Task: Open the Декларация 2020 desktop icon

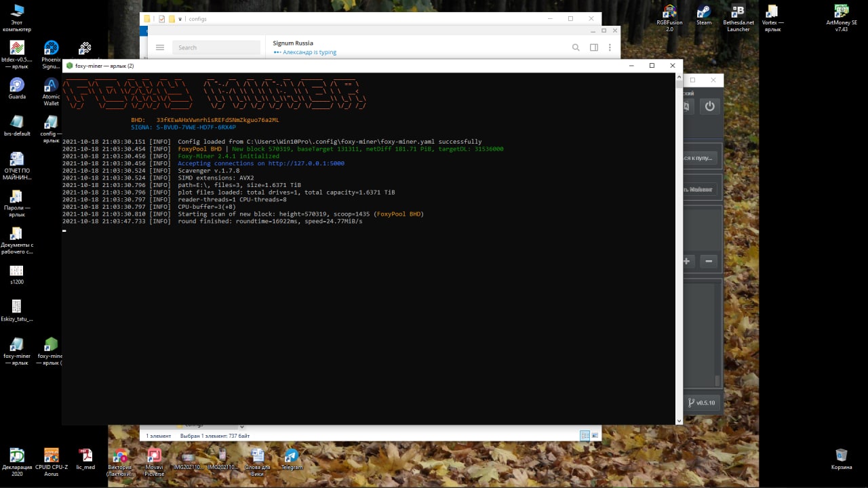Action: click(x=17, y=462)
